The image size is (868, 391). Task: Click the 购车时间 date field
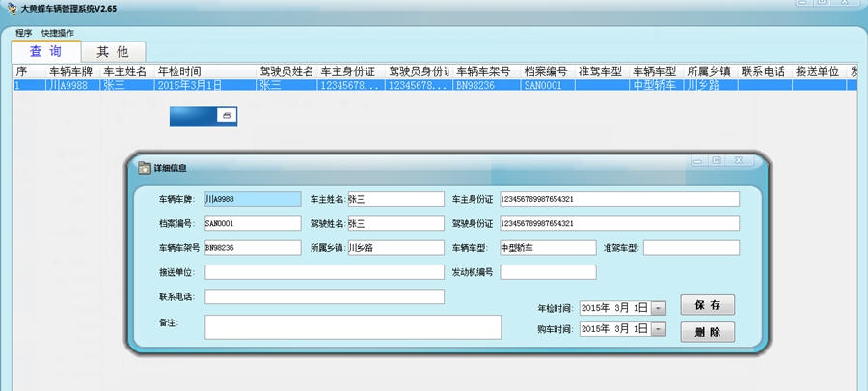622,329
